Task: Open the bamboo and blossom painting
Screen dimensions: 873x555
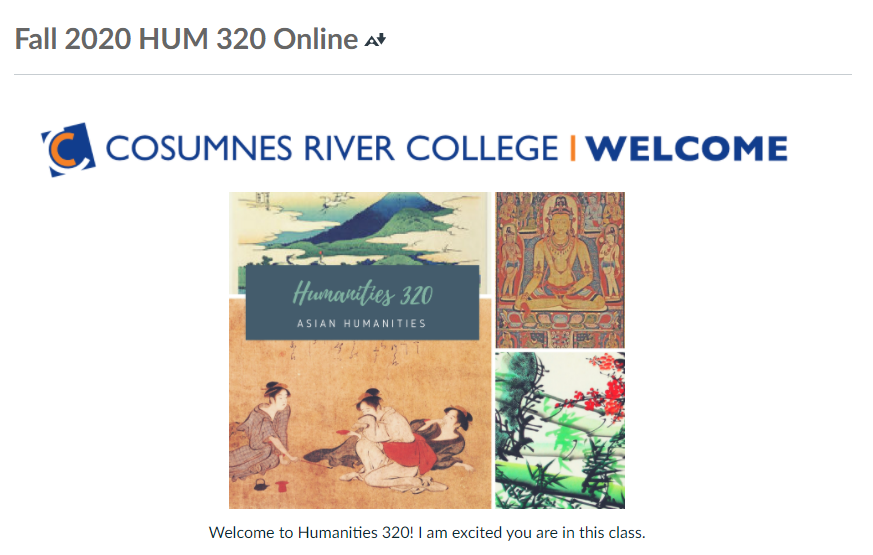Action: [560, 430]
